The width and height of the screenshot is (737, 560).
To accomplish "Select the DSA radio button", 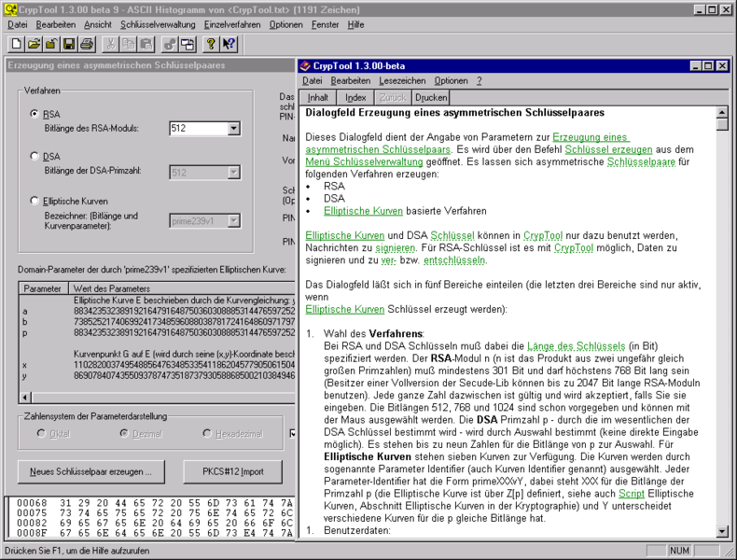I will tap(34, 156).
